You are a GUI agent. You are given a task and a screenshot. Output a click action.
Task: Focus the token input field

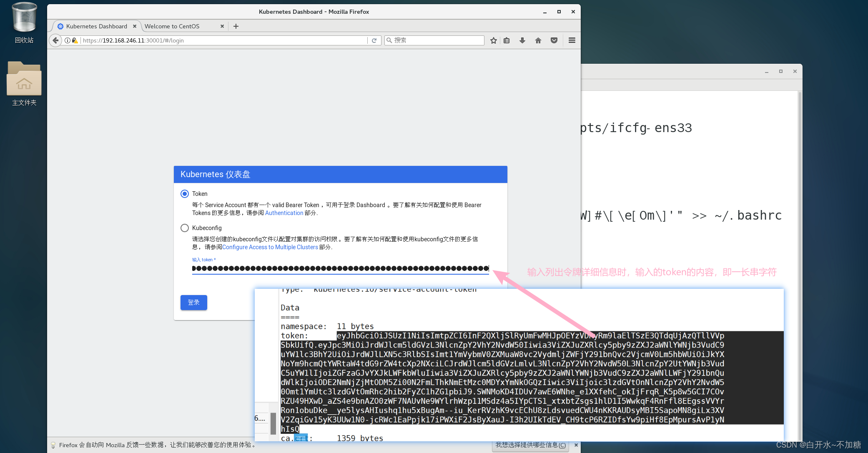pos(340,268)
